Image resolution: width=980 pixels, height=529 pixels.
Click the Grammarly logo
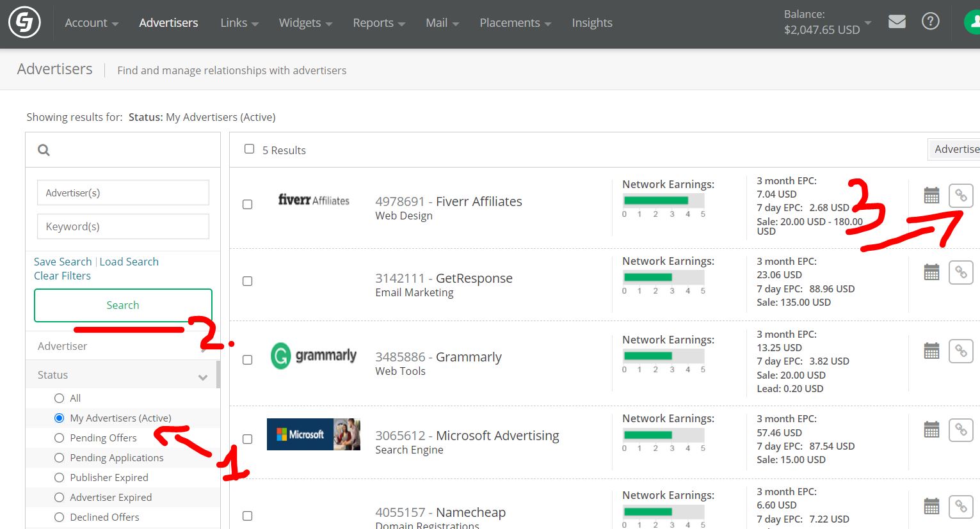pyautogui.click(x=313, y=356)
